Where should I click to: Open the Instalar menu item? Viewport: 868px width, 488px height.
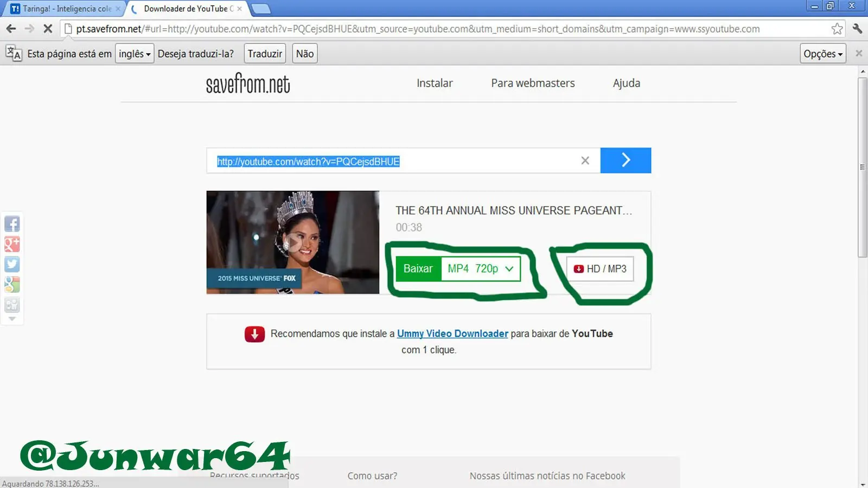(x=435, y=83)
